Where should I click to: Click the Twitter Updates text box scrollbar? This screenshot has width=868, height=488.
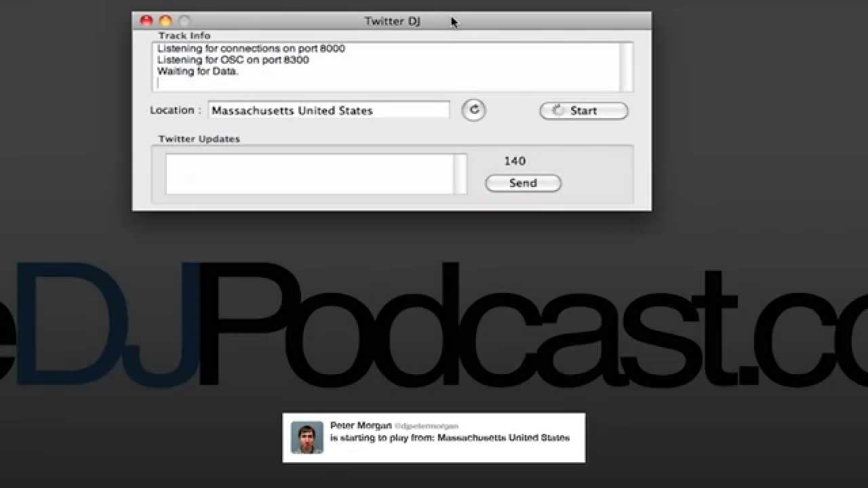coord(460,174)
